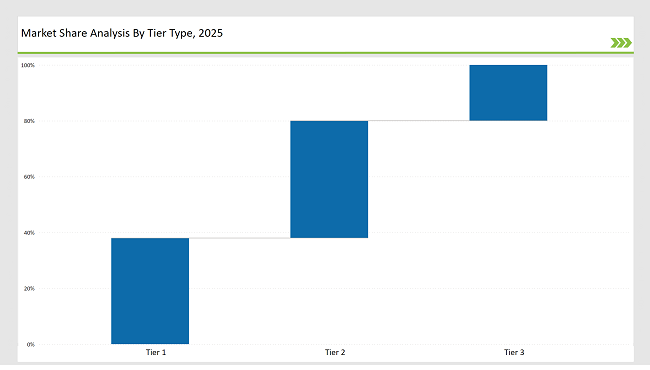
Task: Click the 100% y-axis label
Action: [28, 65]
